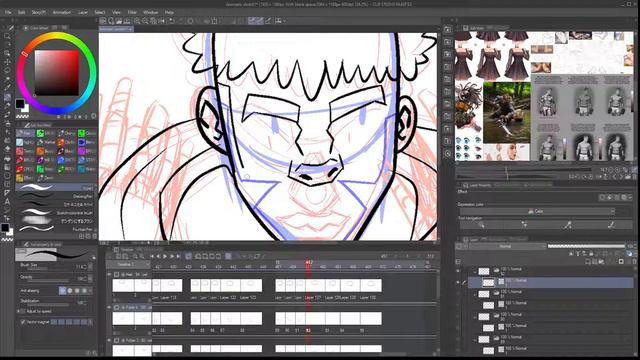This screenshot has width=640, height=360.
Task: Toggle visibility of the Folder 4 timeline track
Action: click(x=109, y=307)
